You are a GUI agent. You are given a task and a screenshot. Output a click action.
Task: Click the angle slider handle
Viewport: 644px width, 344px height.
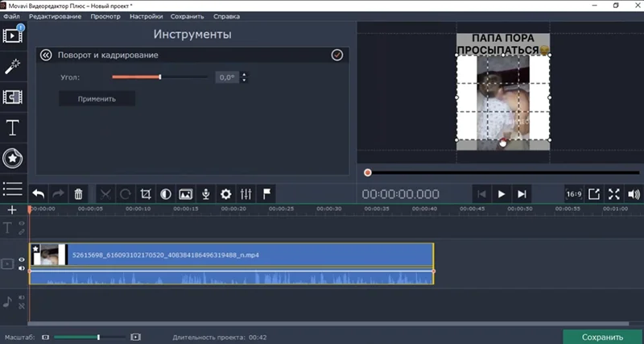click(160, 77)
